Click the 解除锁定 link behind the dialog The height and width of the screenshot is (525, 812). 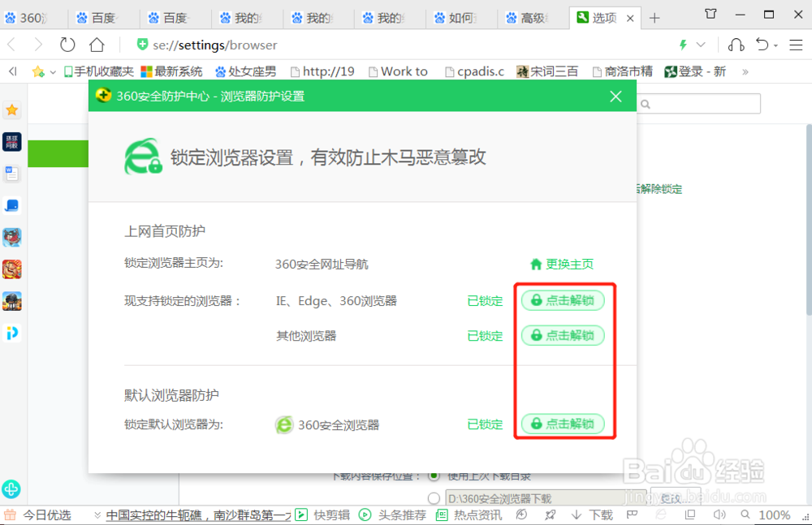tap(659, 189)
